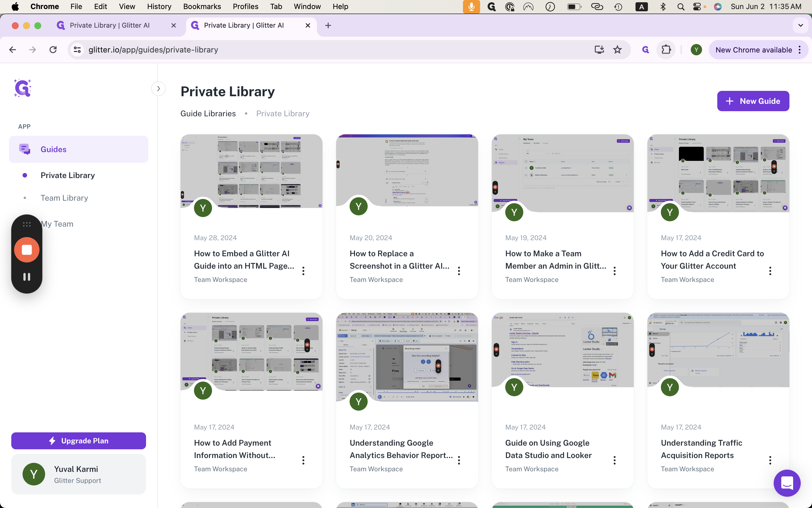Open the Understanding Traffic Acquisition Reports thumbnail

coord(718,350)
